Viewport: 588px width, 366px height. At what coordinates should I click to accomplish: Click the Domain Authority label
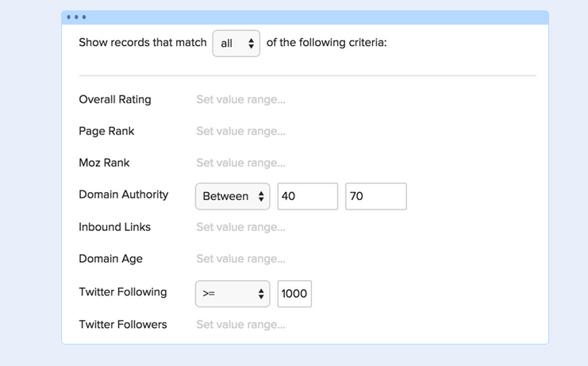[x=123, y=195]
